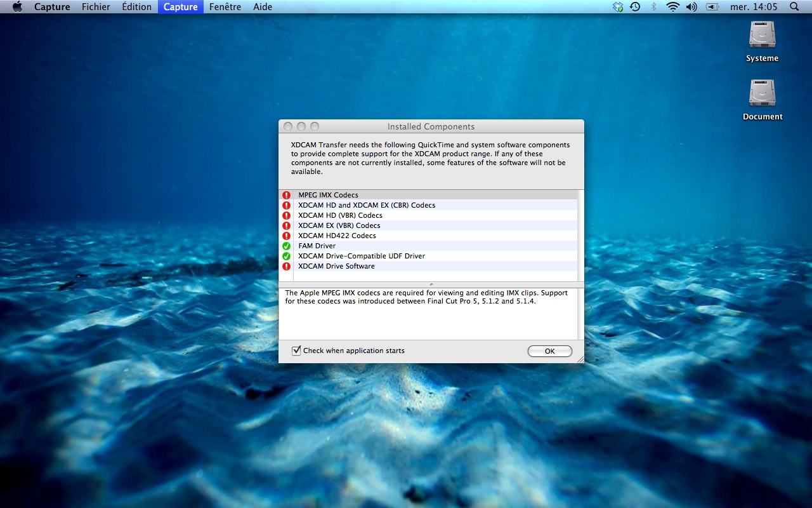
Task: Open the Wi-Fi status menu
Action: (x=672, y=7)
